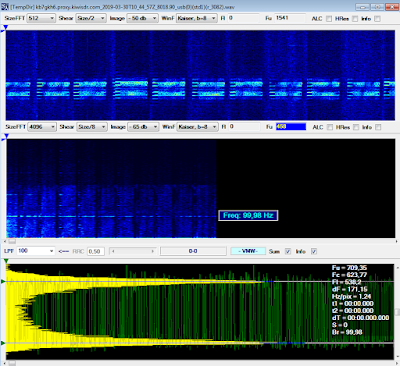Click the Fl input field in the top row
The width and height of the screenshot is (400, 366).
point(243,18)
